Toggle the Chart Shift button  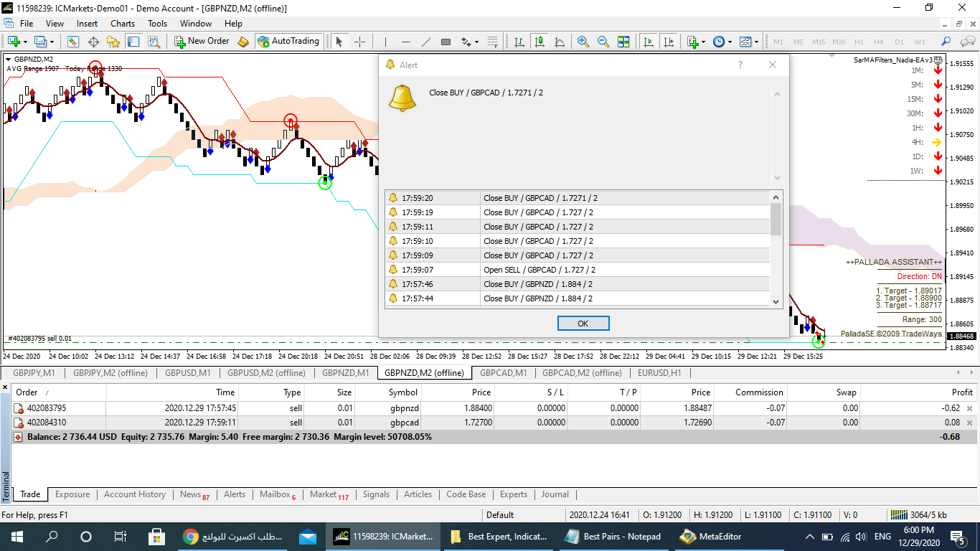pos(669,42)
